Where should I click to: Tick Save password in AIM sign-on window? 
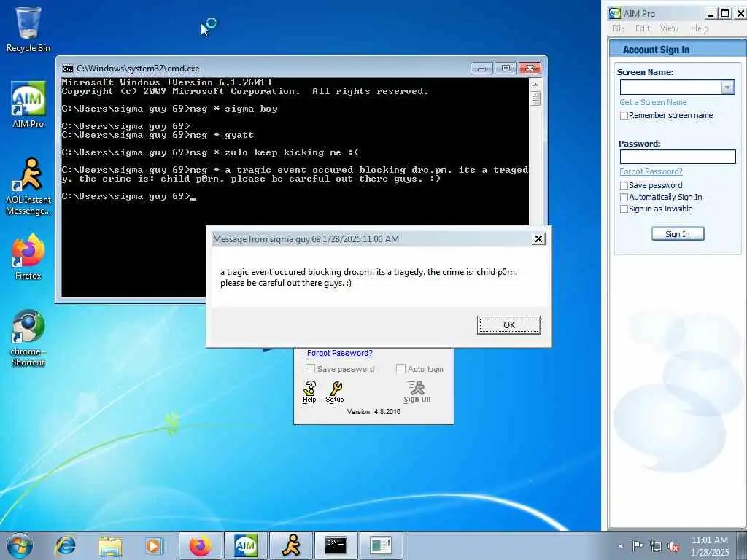tap(310, 368)
